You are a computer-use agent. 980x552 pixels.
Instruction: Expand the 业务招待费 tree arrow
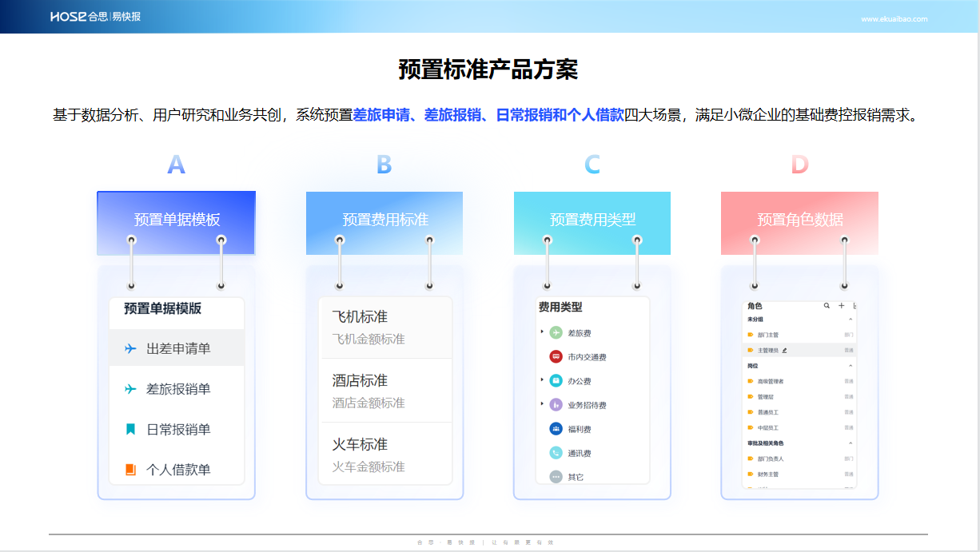tap(541, 404)
